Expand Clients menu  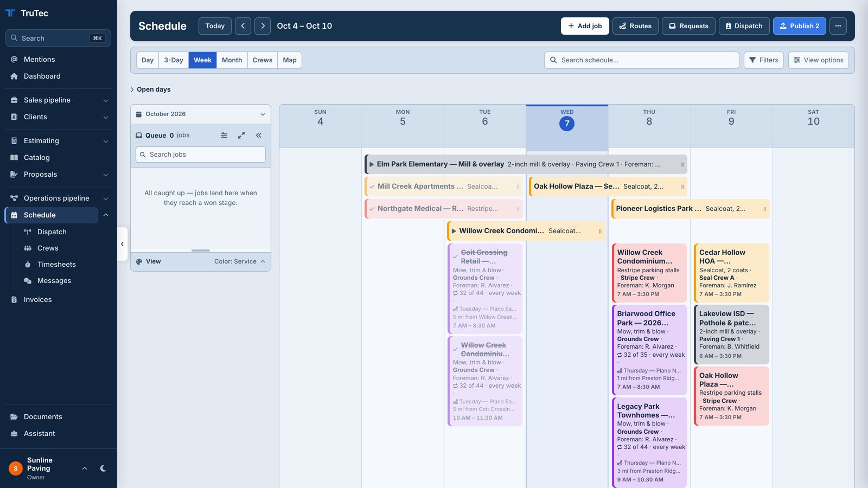58,117
